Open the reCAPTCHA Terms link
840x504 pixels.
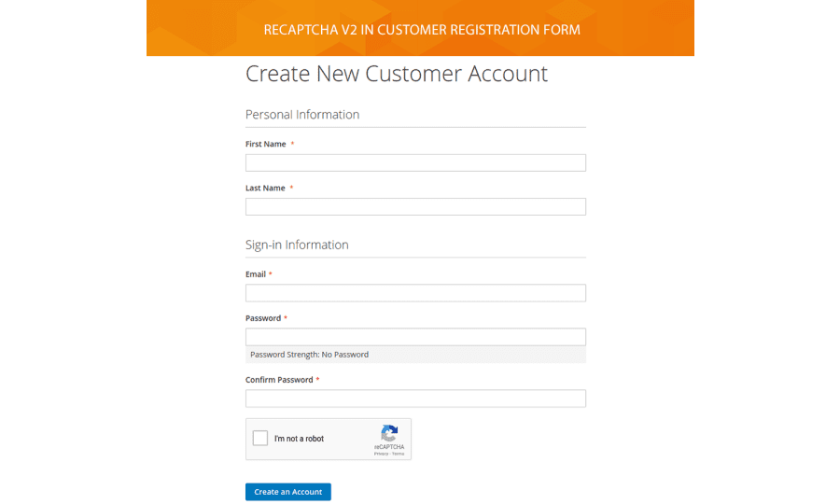399,454
